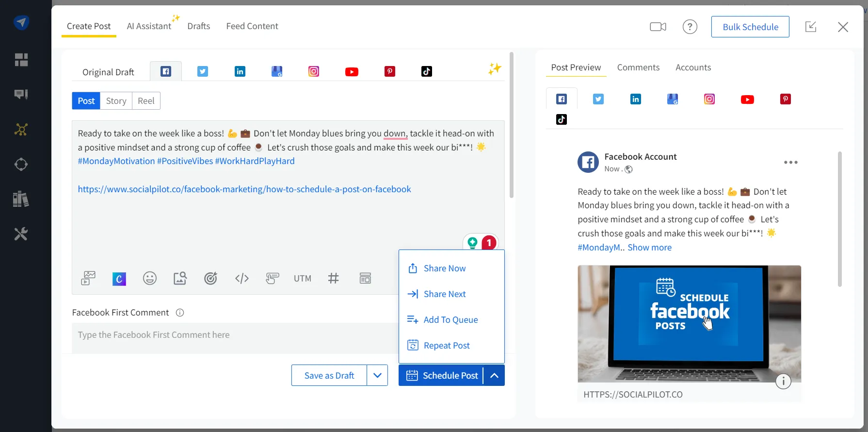The image size is (868, 432).
Task: Open the hashtag generator icon
Action: pyautogui.click(x=333, y=278)
